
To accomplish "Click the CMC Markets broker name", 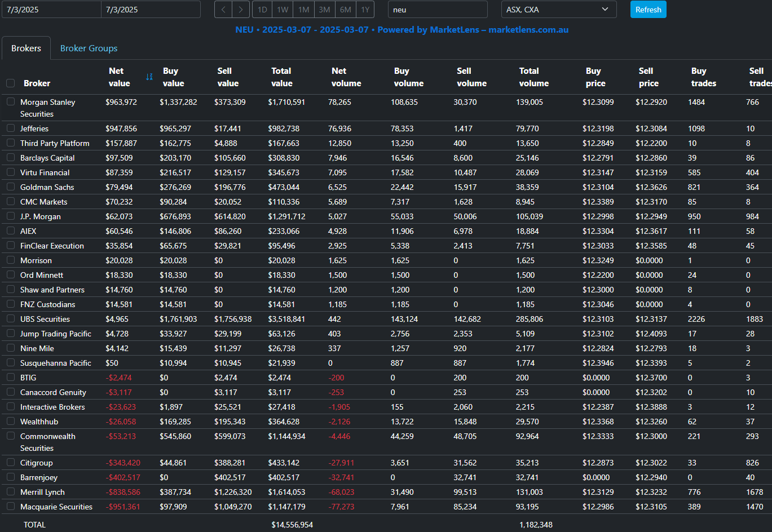I will click(43, 202).
